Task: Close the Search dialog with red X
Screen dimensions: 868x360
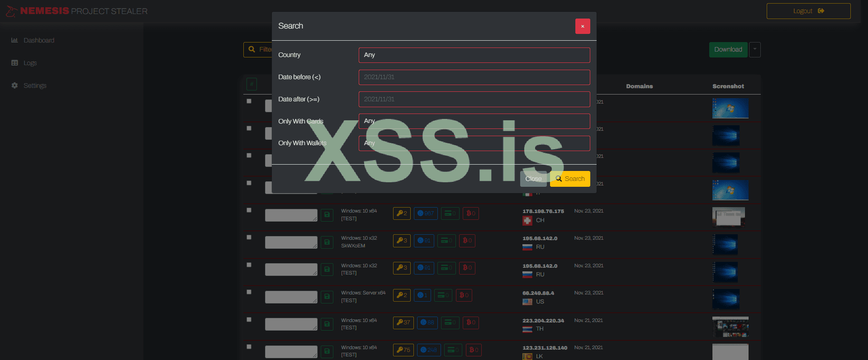Action: 583,26
